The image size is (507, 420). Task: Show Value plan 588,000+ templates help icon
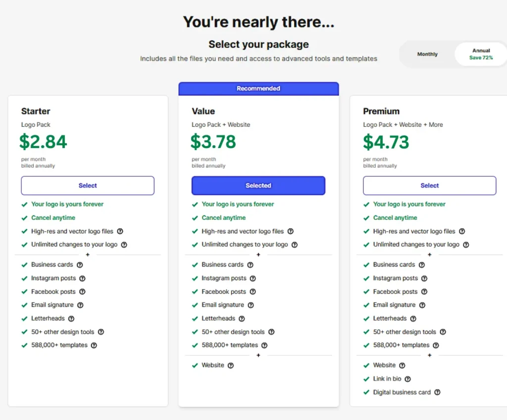pos(264,345)
